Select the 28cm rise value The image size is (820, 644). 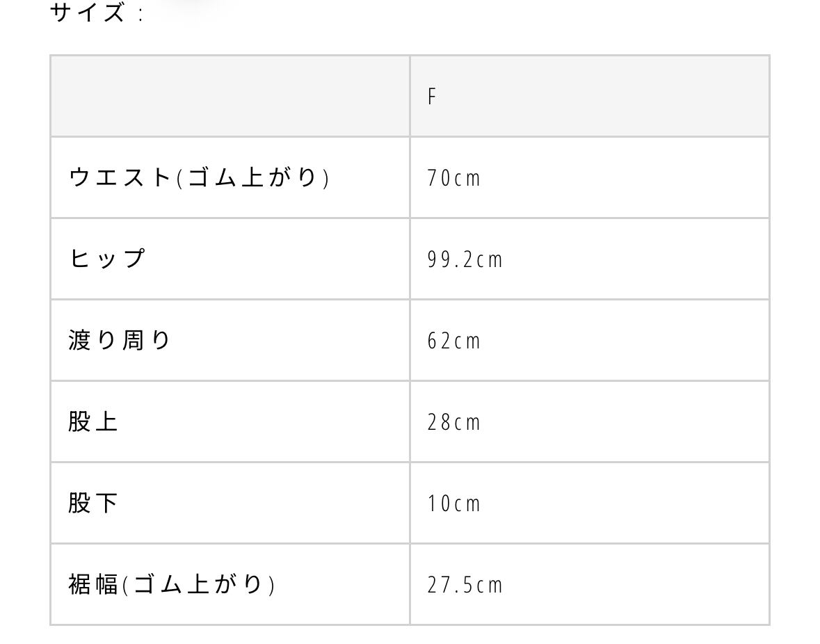point(453,422)
